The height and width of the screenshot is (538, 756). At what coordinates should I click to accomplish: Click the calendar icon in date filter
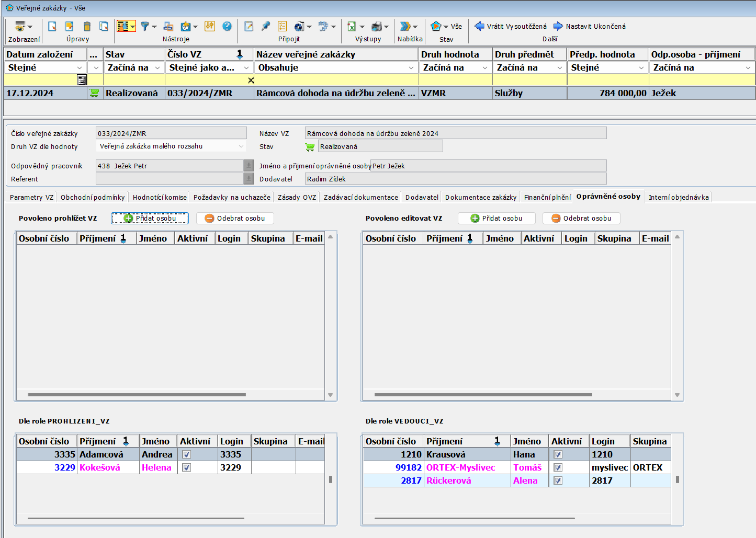[x=82, y=80]
